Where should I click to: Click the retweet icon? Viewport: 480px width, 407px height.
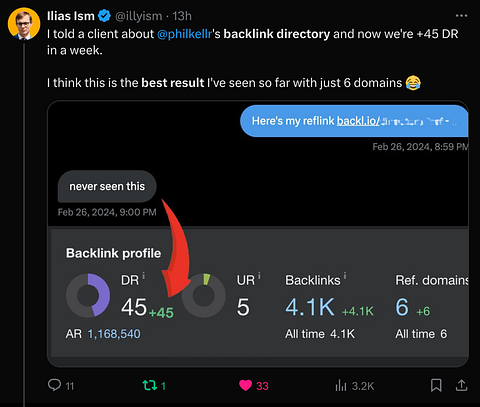150,385
